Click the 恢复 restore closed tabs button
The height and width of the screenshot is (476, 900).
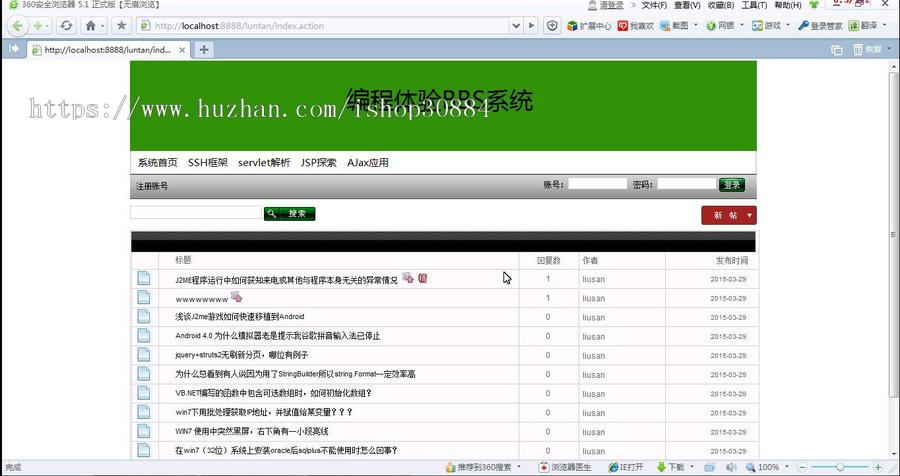[867, 50]
